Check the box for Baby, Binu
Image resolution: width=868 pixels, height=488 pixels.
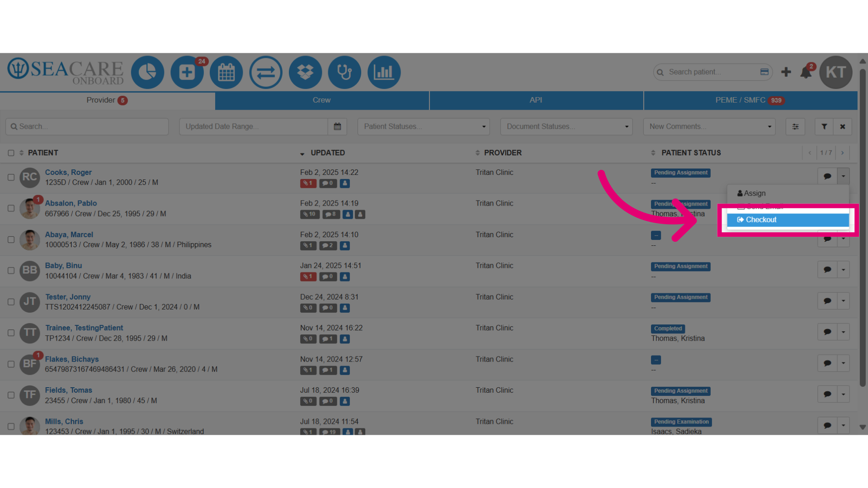(11, 271)
